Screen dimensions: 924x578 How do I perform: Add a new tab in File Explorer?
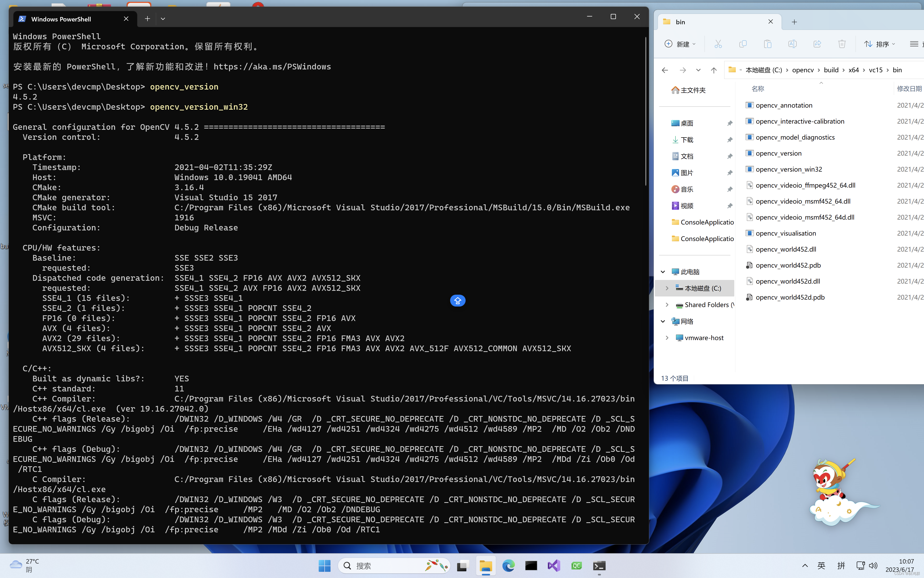(794, 22)
